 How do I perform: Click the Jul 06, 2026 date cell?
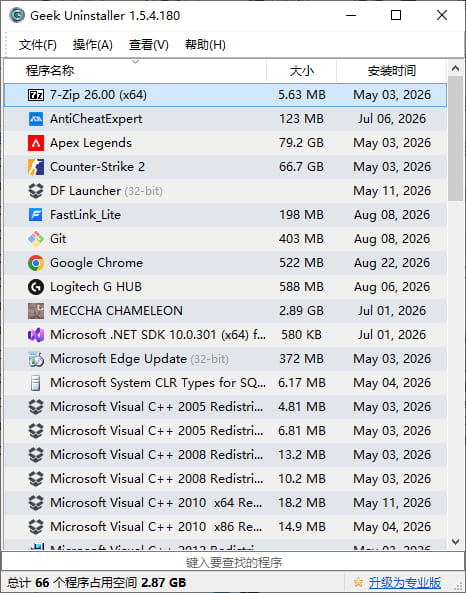392,119
